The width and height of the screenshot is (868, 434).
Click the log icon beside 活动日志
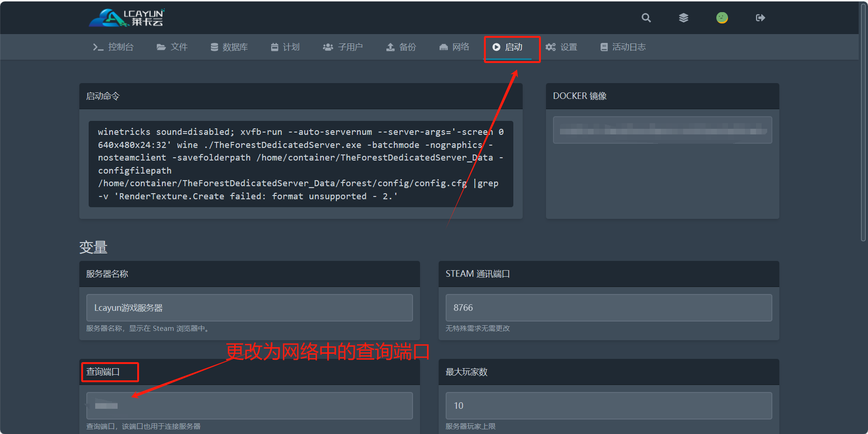coord(604,47)
